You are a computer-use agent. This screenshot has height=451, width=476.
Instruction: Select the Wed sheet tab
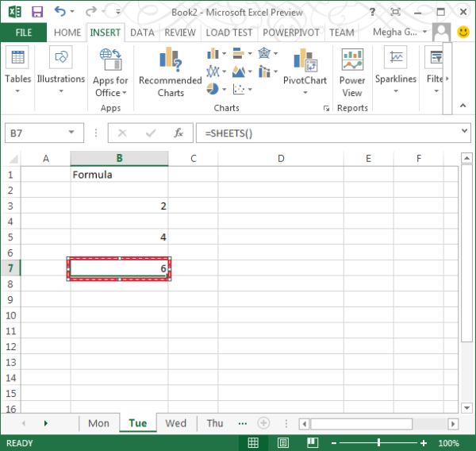176,423
